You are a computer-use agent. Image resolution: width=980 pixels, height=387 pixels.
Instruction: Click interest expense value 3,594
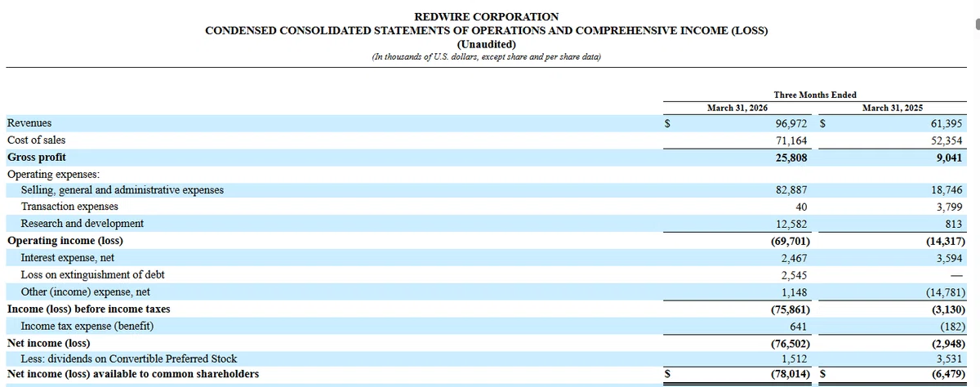(949, 258)
